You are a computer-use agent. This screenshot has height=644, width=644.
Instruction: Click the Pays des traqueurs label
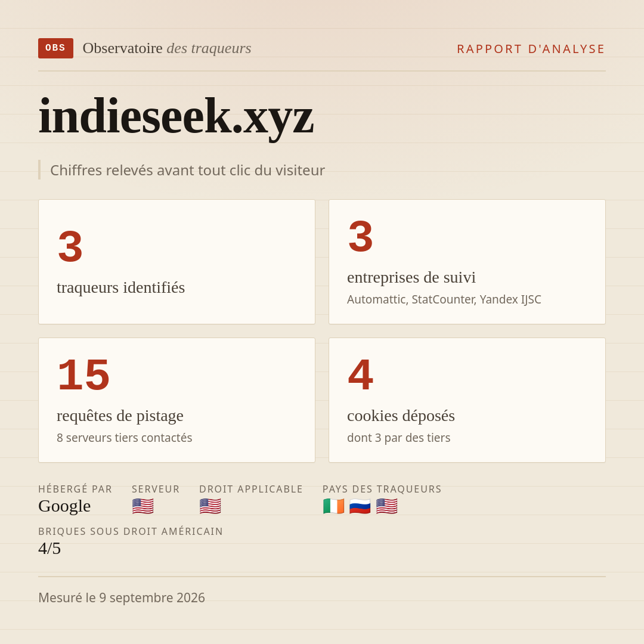382,489
